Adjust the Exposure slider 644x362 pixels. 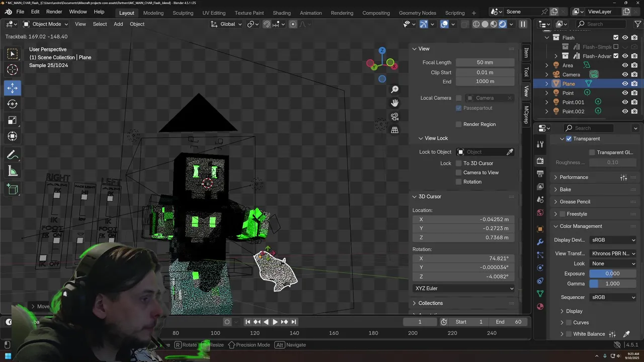(x=612, y=274)
